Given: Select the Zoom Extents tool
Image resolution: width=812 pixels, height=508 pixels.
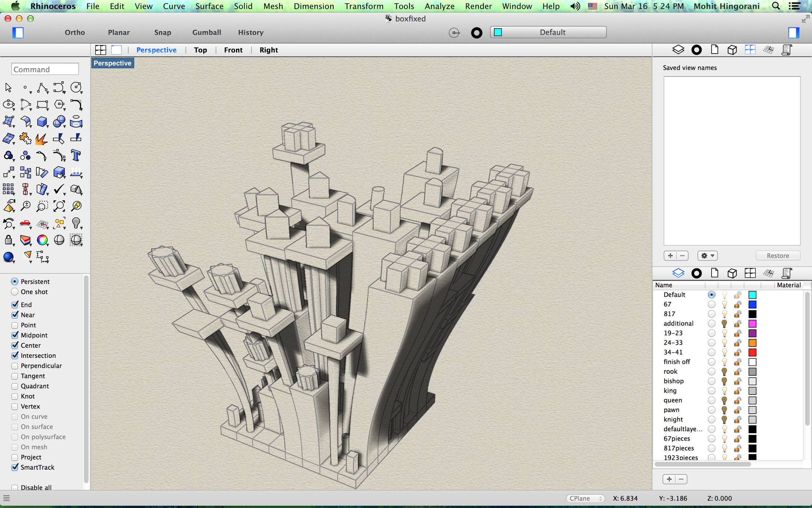Looking at the screenshot, I should pos(59,206).
